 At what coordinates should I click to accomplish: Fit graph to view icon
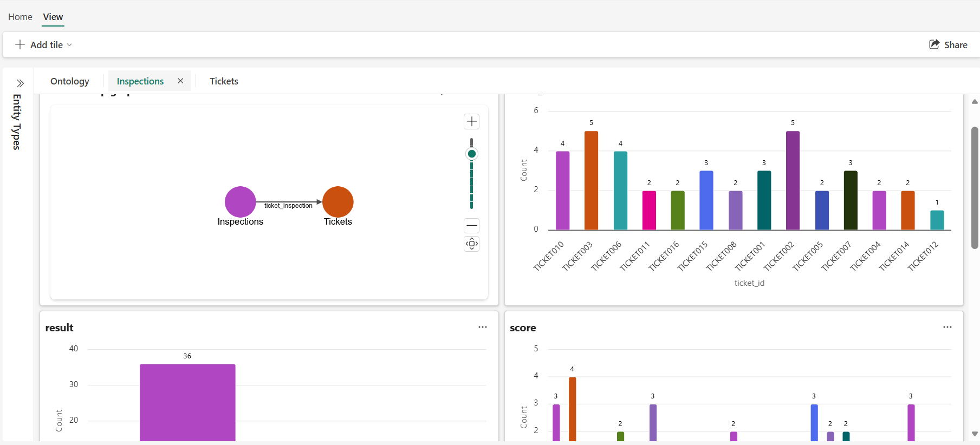(x=472, y=244)
